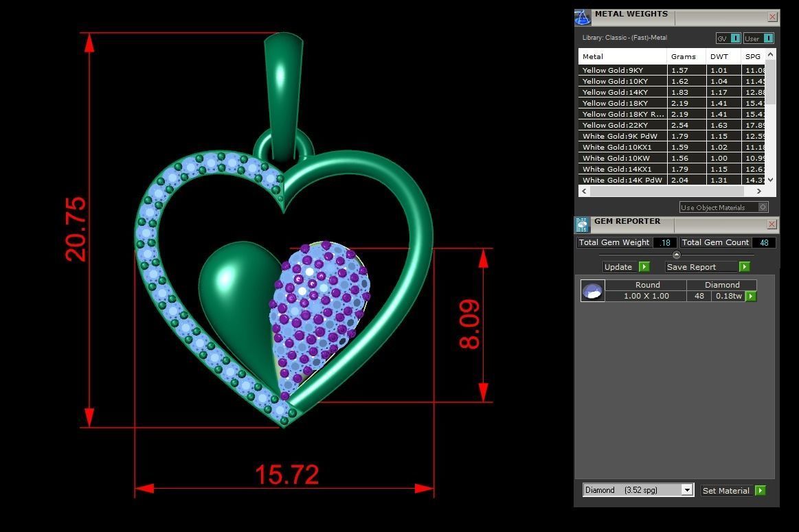This screenshot has width=799, height=532.
Task: Close the Gem Reporter panel
Action: pyautogui.click(x=772, y=224)
